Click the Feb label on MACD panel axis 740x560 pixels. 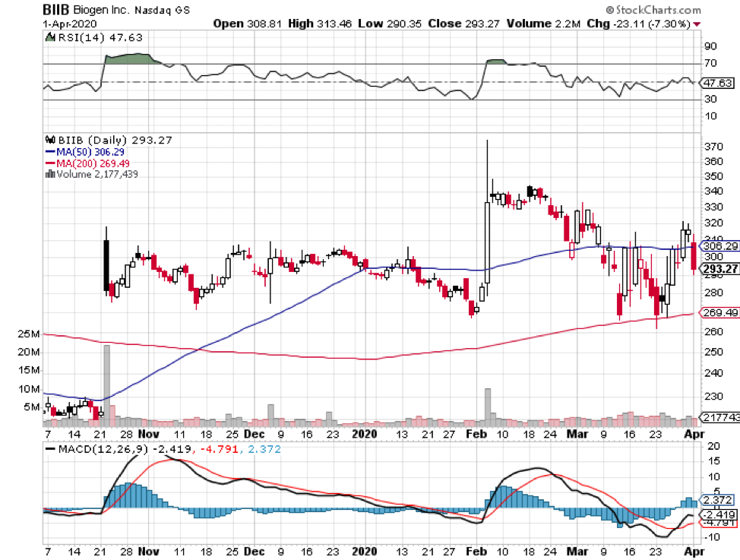click(x=476, y=552)
